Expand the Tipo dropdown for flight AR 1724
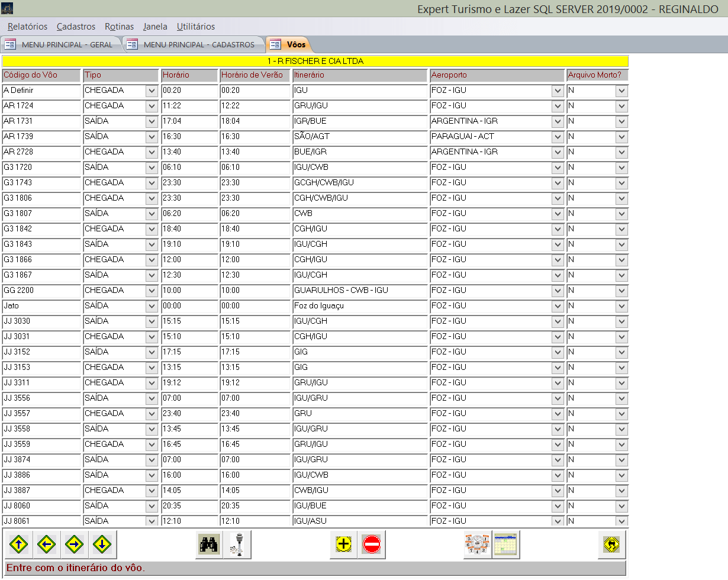 click(x=152, y=107)
